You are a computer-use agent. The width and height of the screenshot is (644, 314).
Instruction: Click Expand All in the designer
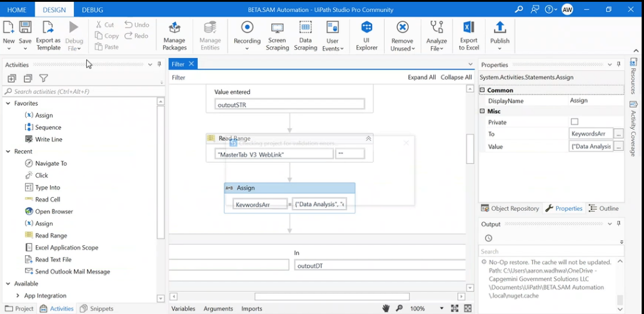[x=421, y=78]
